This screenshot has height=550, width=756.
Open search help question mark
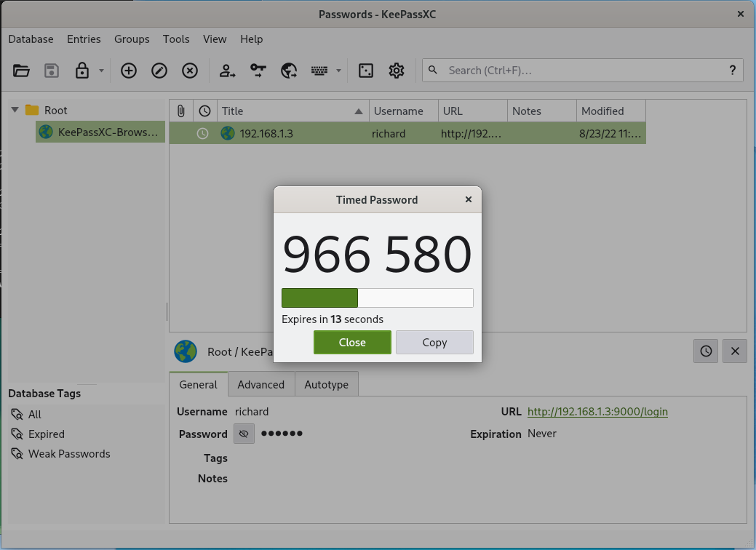(x=733, y=71)
